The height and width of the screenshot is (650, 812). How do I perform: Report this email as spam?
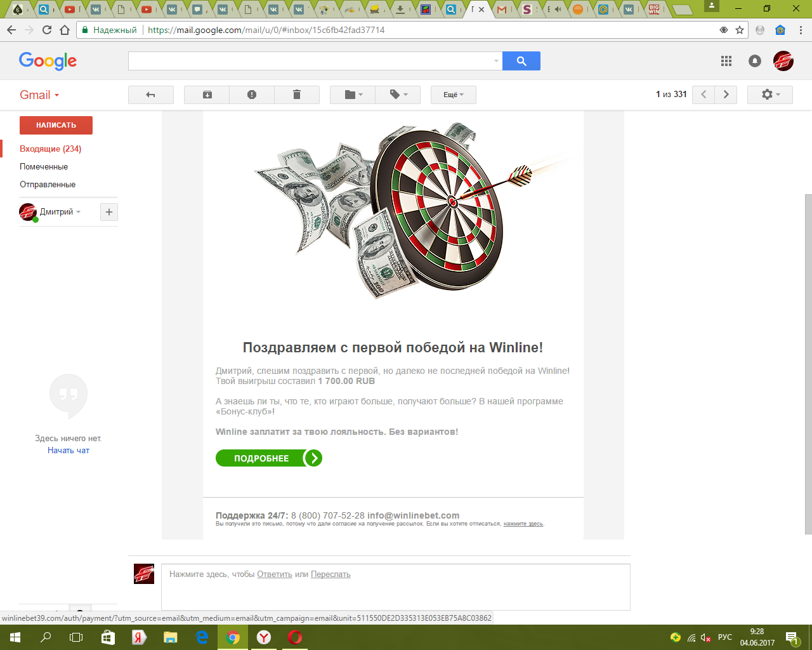tap(252, 95)
